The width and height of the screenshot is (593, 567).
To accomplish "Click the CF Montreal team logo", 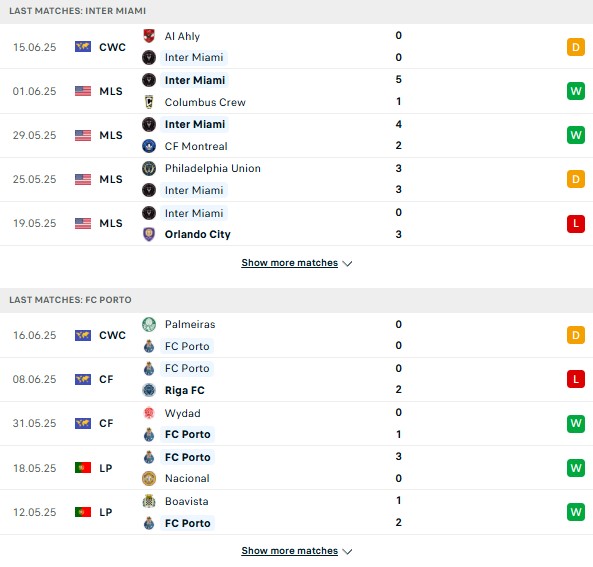I will [x=149, y=146].
